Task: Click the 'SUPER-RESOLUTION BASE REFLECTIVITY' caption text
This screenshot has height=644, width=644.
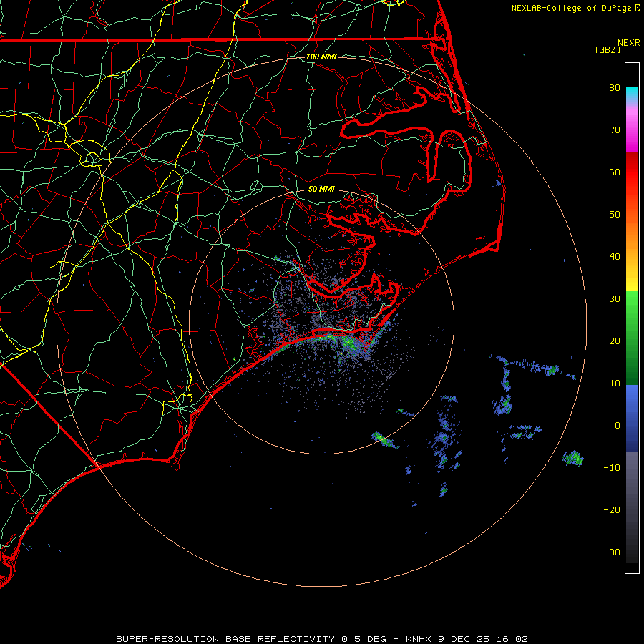Action: pos(225,639)
